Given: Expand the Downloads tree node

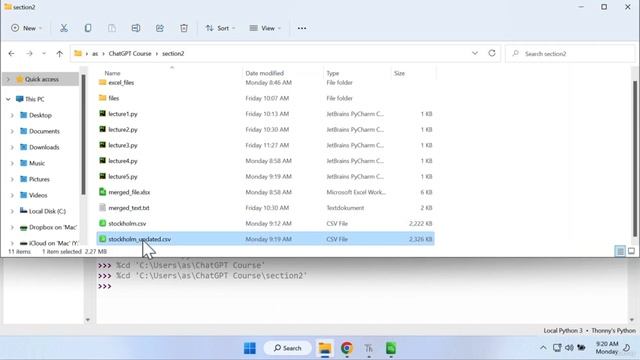Looking at the screenshot, I should (12, 147).
